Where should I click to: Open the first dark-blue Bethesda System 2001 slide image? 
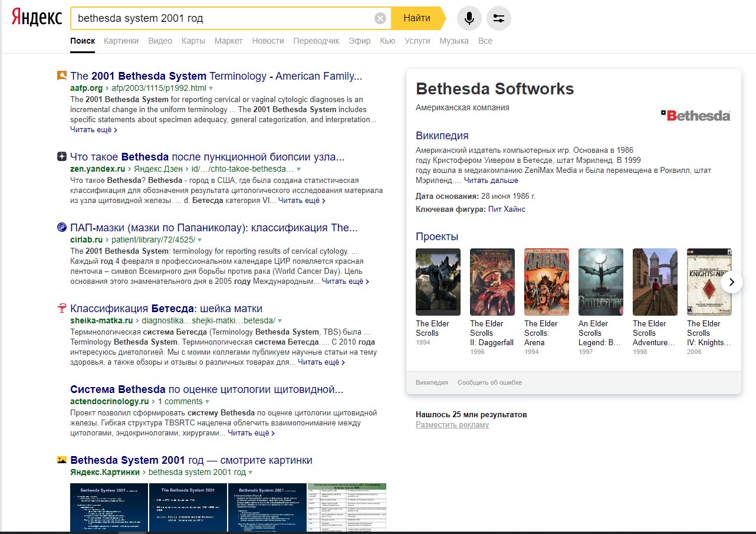[x=109, y=507]
